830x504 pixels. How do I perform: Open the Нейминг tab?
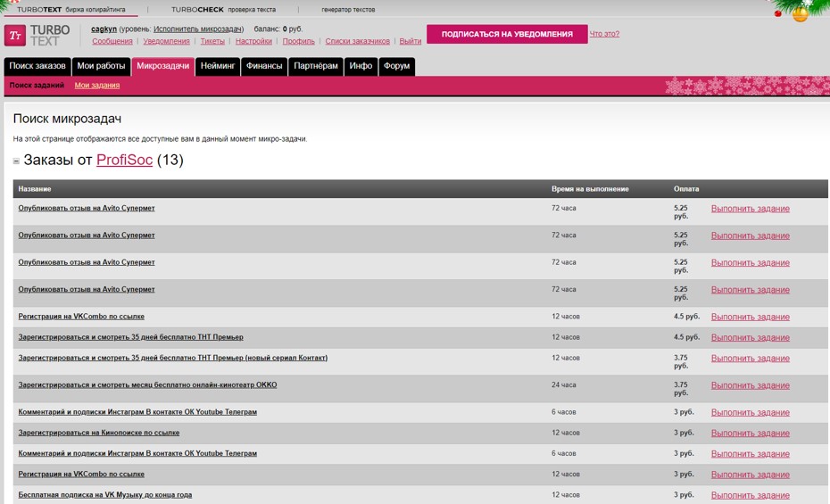click(x=218, y=66)
